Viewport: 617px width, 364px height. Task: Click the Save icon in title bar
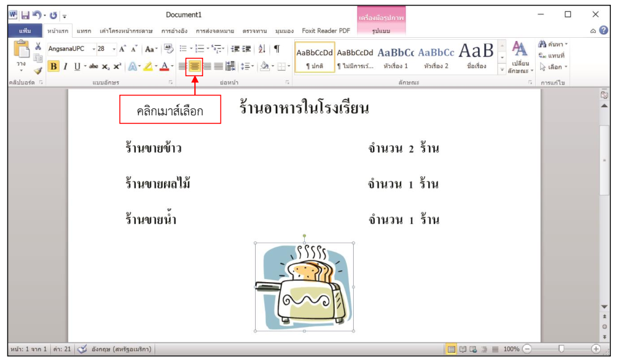25,15
